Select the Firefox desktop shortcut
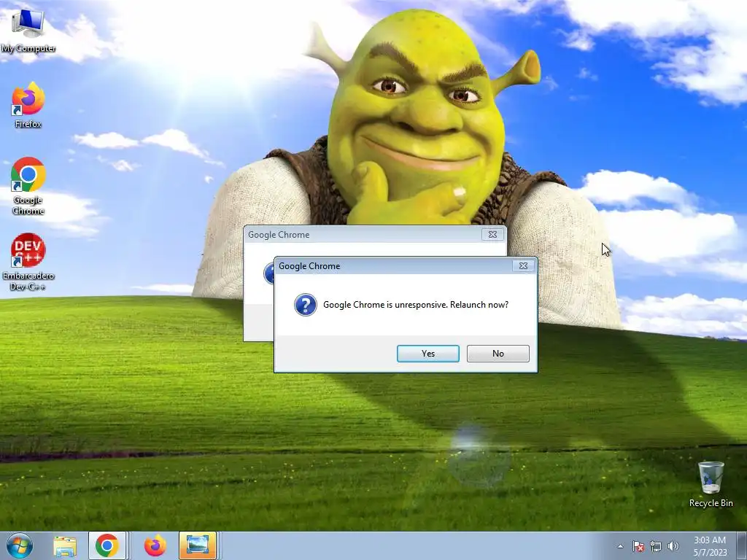Screen dimensions: 747x560 [x=28, y=105]
